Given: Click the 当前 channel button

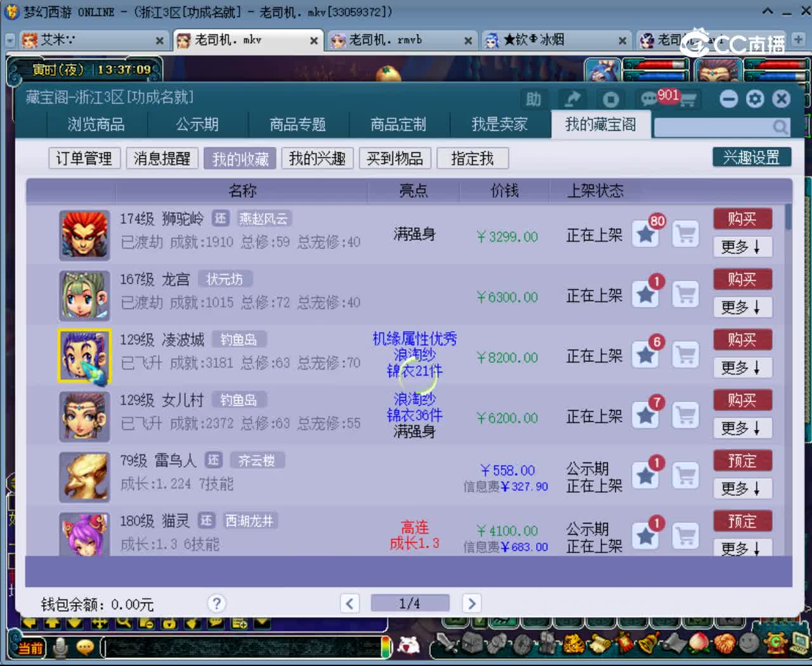Looking at the screenshot, I should click(x=30, y=648).
